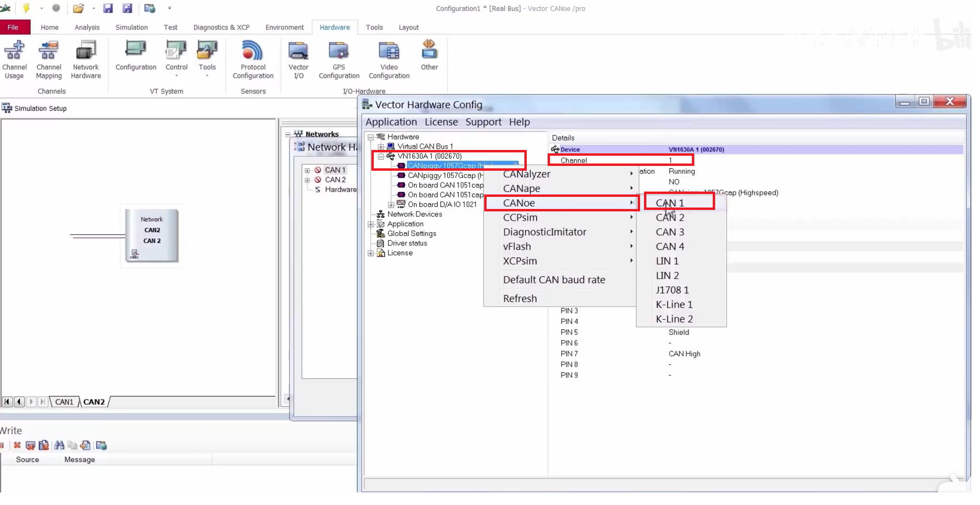Select CAN 2 in the CANoe submenu
This screenshot has height=505, width=980.
coord(670,218)
